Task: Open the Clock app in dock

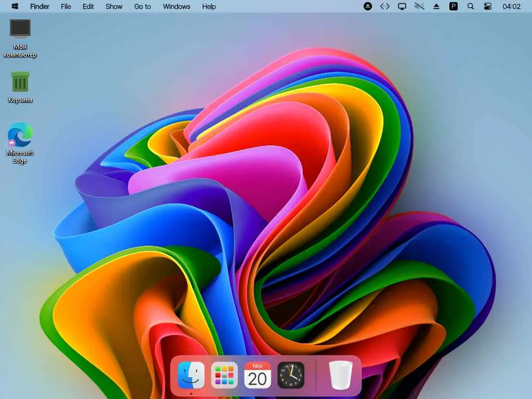Action: click(291, 375)
